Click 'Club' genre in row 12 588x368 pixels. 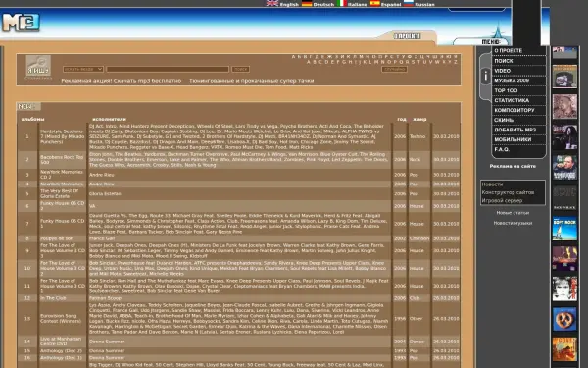[415, 298]
